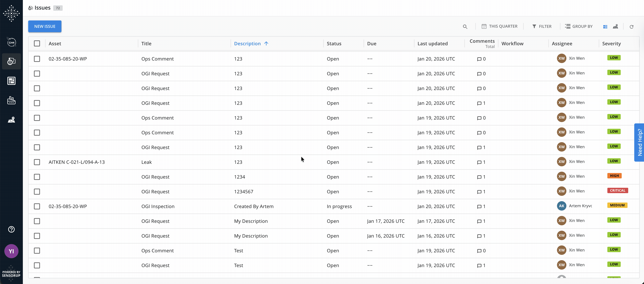Check the OGI Inspection row checkbox
Viewport: 644px width, 284px height.
pyautogui.click(x=37, y=206)
